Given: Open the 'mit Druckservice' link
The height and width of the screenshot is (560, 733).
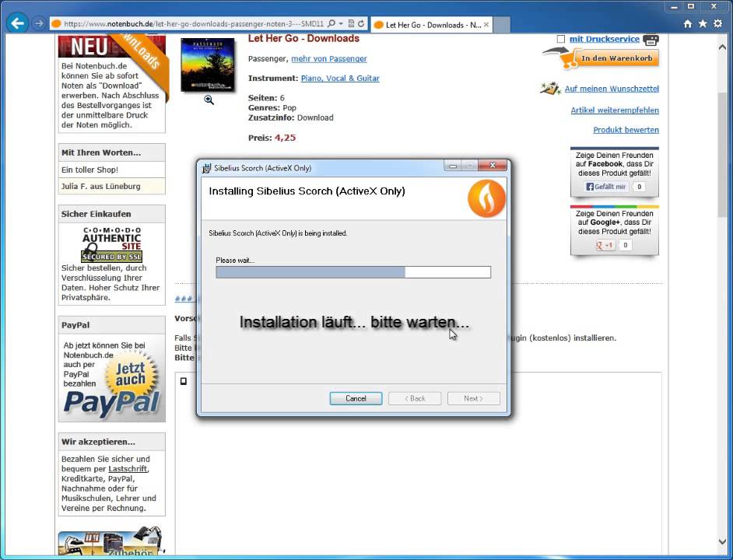Looking at the screenshot, I should tap(604, 39).
